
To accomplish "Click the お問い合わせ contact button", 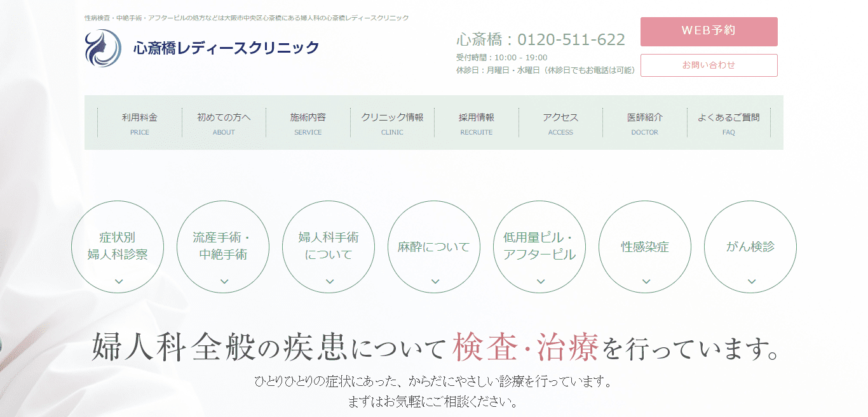I will click(709, 65).
